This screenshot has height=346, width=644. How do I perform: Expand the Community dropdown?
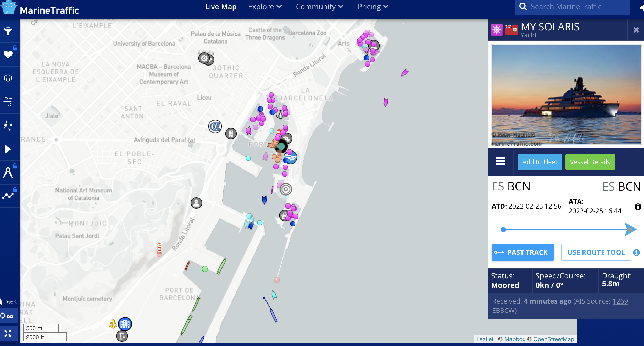point(319,7)
